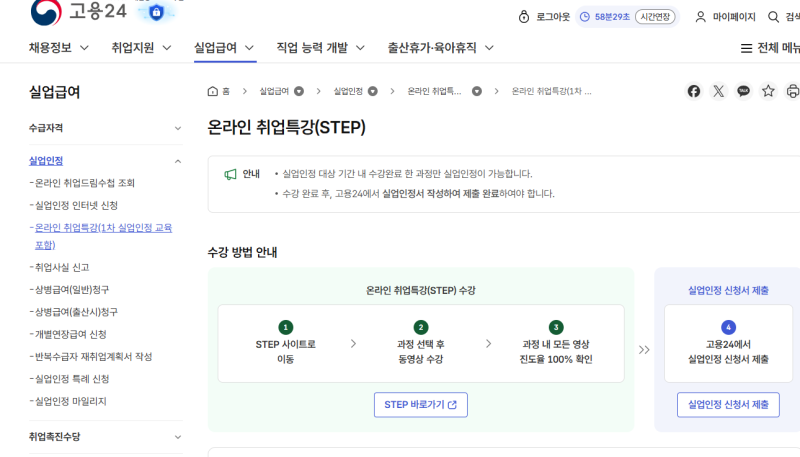The width and height of the screenshot is (800, 457).
Task: Click the 58분29초 timer text
Action: pyautogui.click(x=612, y=17)
